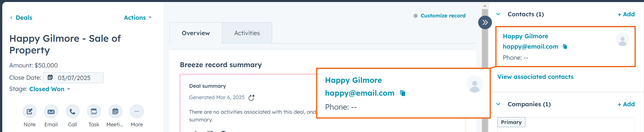The width and height of the screenshot is (644, 132).
Task: Select the Overview tab
Action: (x=196, y=33)
